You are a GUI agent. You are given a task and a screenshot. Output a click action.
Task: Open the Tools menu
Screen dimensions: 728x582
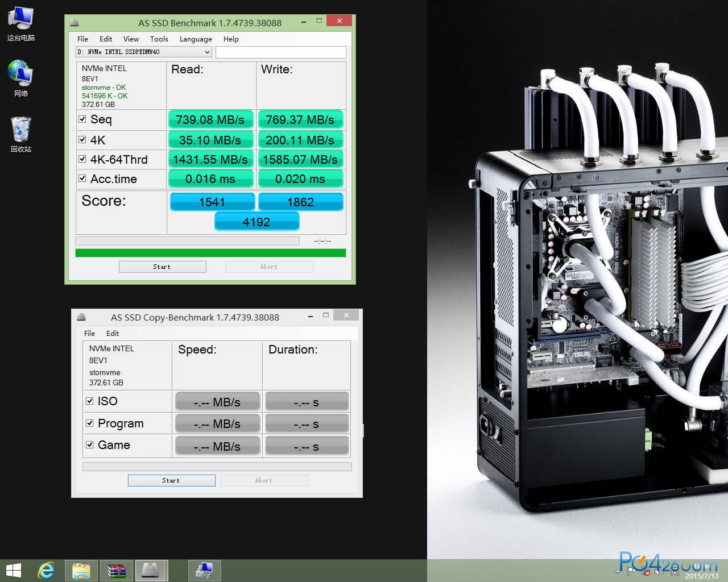pyautogui.click(x=159, y=39)
